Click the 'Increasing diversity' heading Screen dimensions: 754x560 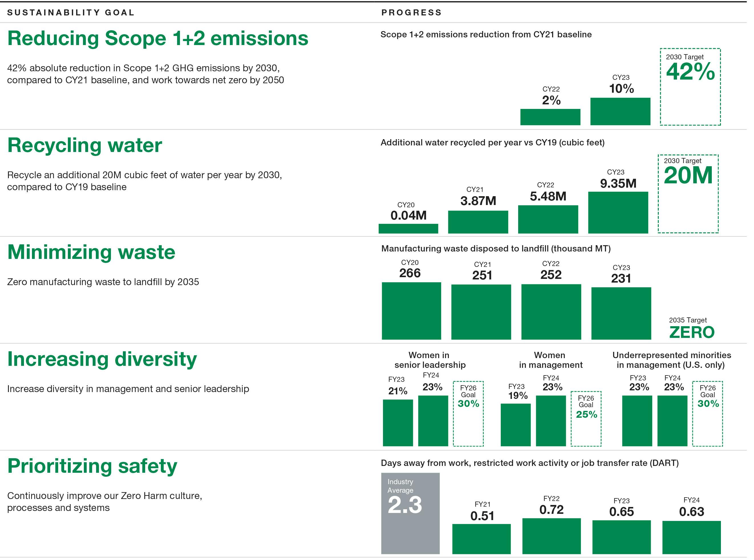pyautogui.click(x=102, y=360)
